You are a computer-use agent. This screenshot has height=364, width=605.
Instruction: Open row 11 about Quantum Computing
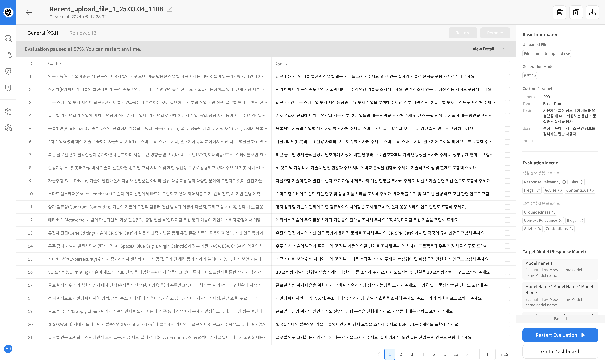coord(266,207)
